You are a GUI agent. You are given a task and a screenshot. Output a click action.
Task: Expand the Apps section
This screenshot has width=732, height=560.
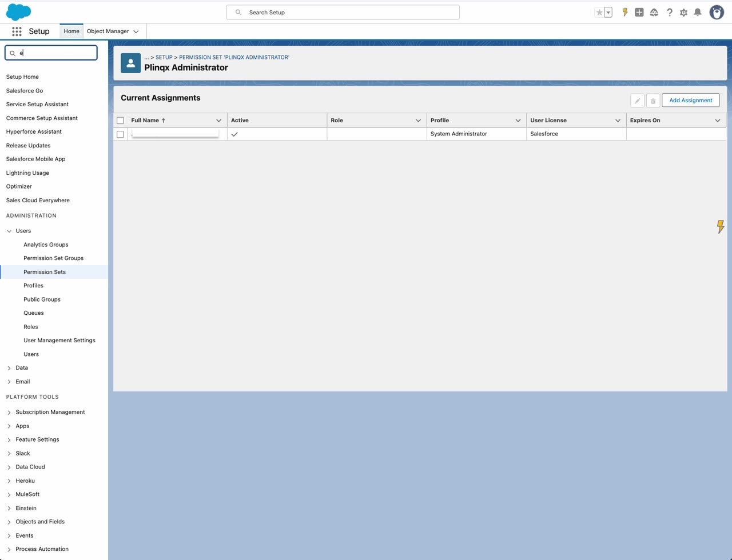(9, 426)
